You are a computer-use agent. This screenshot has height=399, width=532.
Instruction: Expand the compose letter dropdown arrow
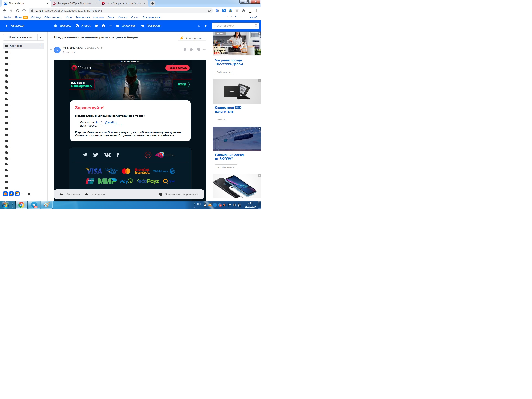tap(41, 37)
